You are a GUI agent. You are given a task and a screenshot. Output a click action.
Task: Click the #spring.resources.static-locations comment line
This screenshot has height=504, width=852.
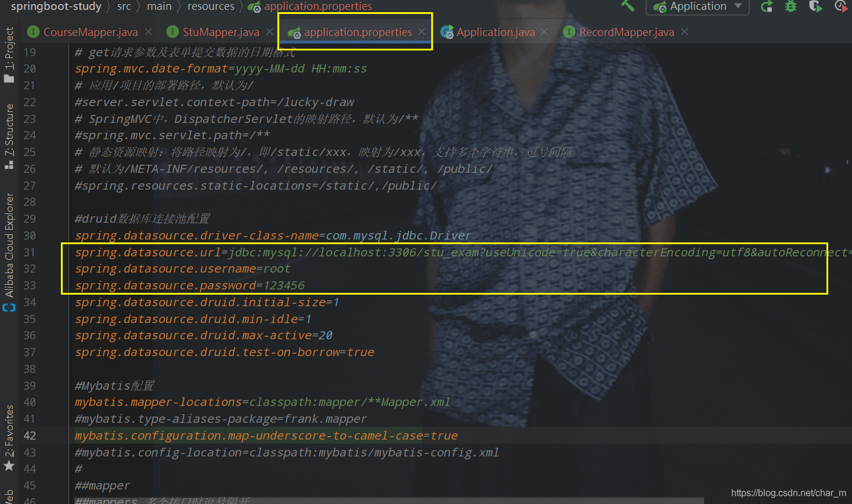click(256, 186)
